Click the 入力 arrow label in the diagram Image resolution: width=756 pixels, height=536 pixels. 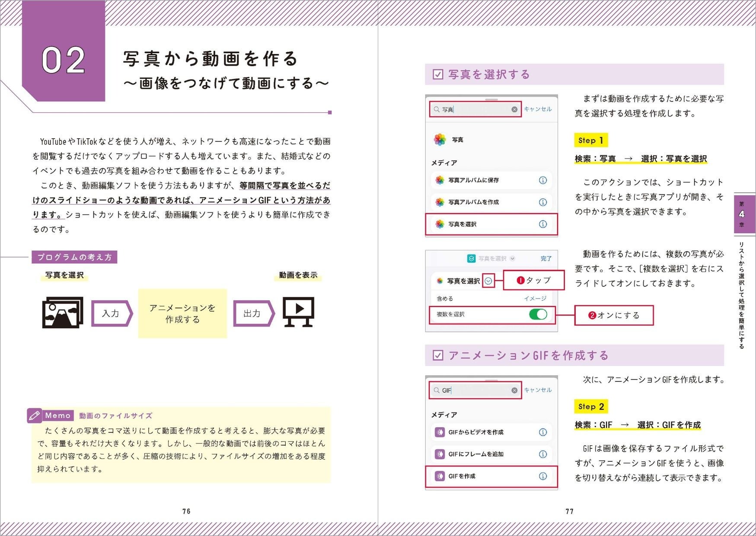click(x=112, y=313)
